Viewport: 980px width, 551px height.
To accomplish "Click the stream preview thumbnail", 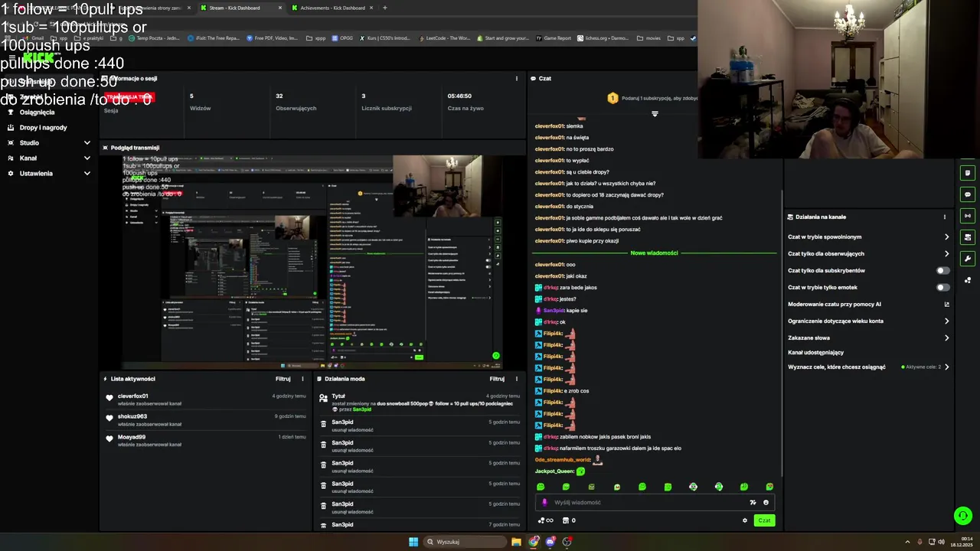I will point(312,262).
